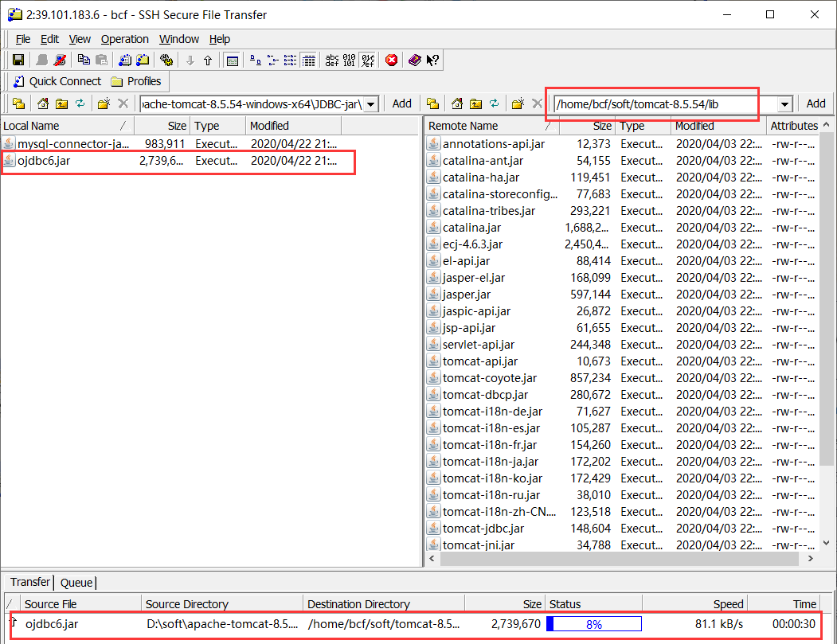Open the Settings gear icon in the toolbar

166,60
